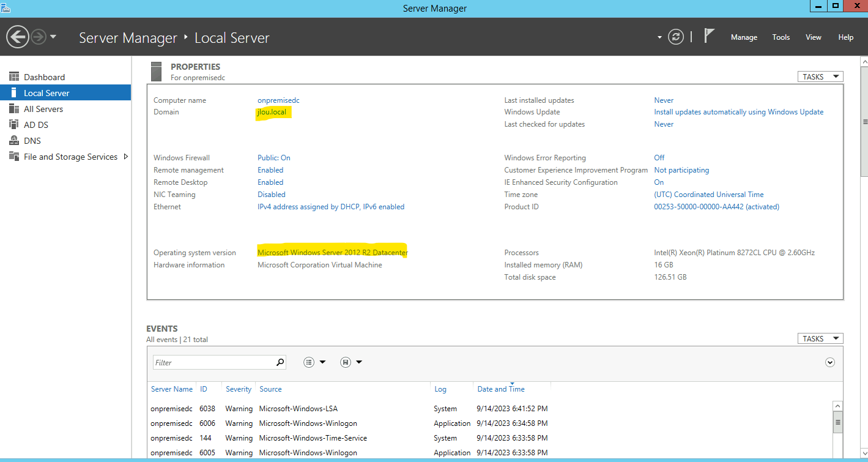The height and width of the screenshot is (462, 868).
Task: Click the Dashboard grid icon
Action: click(14, 76)
